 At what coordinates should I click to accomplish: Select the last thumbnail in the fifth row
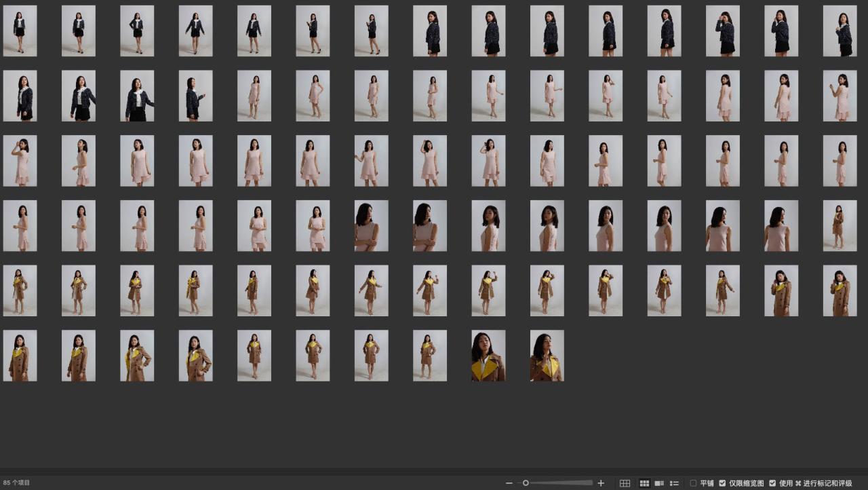[840, 290]
